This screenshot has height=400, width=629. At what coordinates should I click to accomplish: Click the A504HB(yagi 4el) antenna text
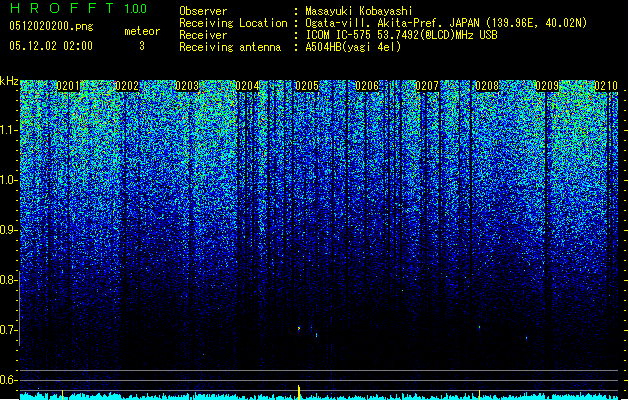coord(353,47)
